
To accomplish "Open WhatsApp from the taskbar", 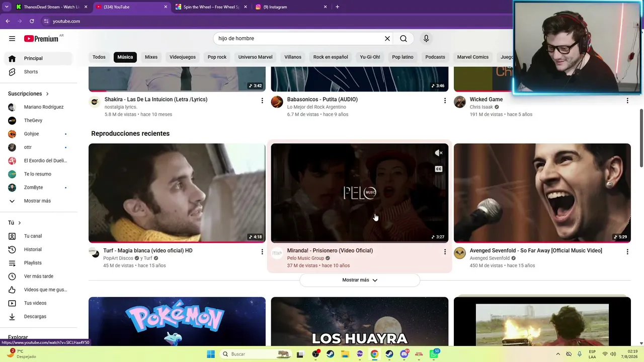I will (434, 354).
